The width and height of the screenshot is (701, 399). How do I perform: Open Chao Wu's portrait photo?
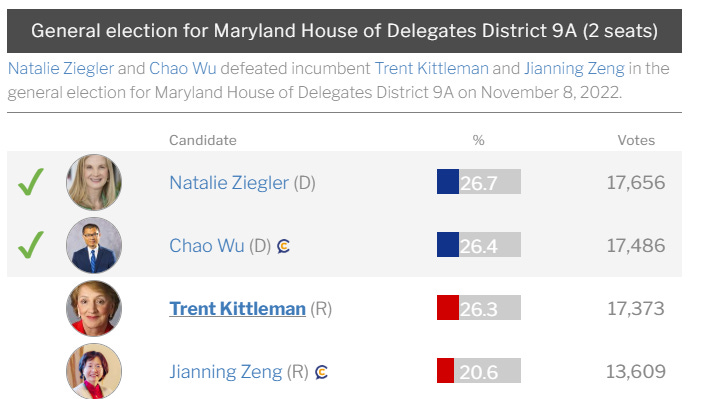[94, 245]
